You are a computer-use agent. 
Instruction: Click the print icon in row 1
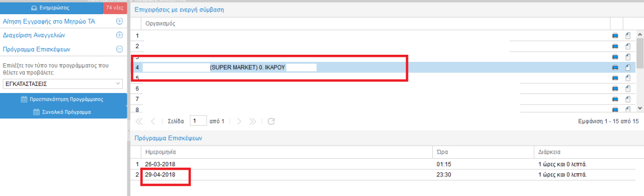click(615, 36)
